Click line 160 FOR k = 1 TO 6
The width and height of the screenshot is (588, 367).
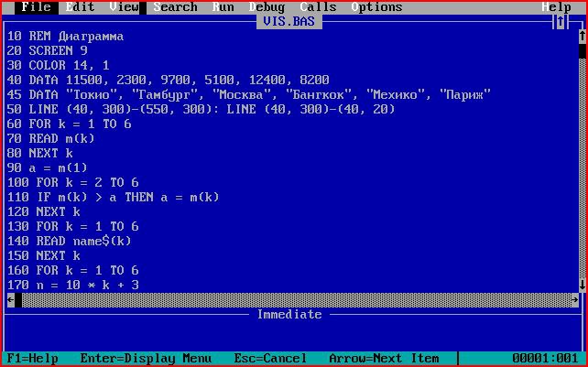click(72, 270)
